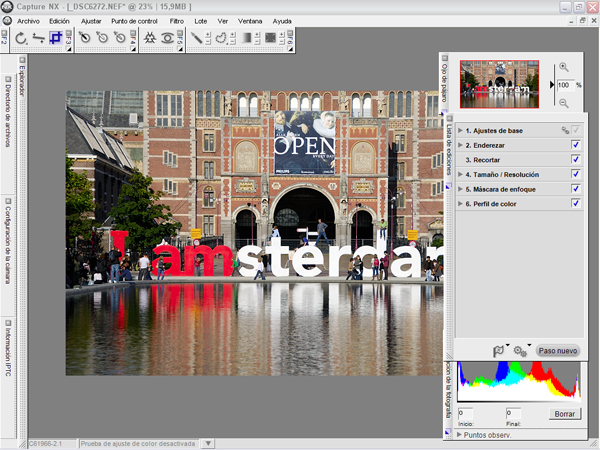The width and height of the screenshot is (600, 450).
Task: Uncheck the 5. Máscara de enfoque step
Action: 576,189
